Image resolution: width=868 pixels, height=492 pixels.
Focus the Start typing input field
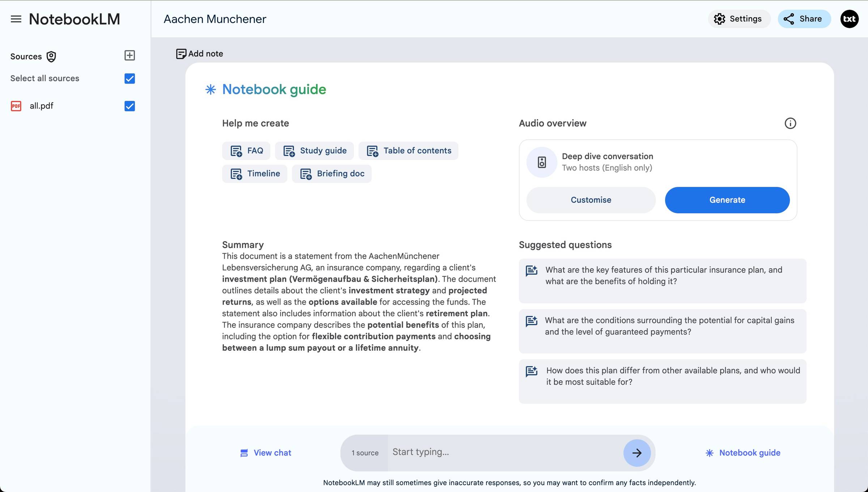coord(505,452)
